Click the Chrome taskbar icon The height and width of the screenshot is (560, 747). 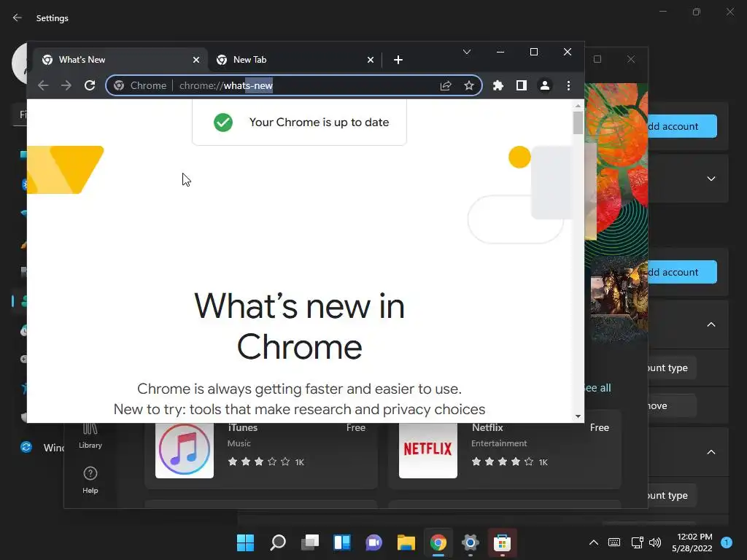[438, 542]
